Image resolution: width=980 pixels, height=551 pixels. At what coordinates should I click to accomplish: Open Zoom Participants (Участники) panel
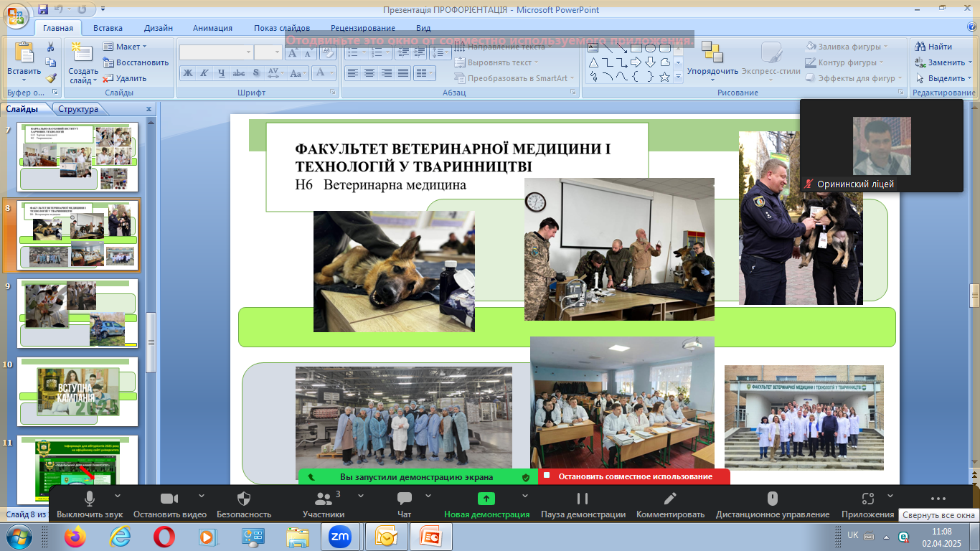pyautogui.click(x=324, y=499)
